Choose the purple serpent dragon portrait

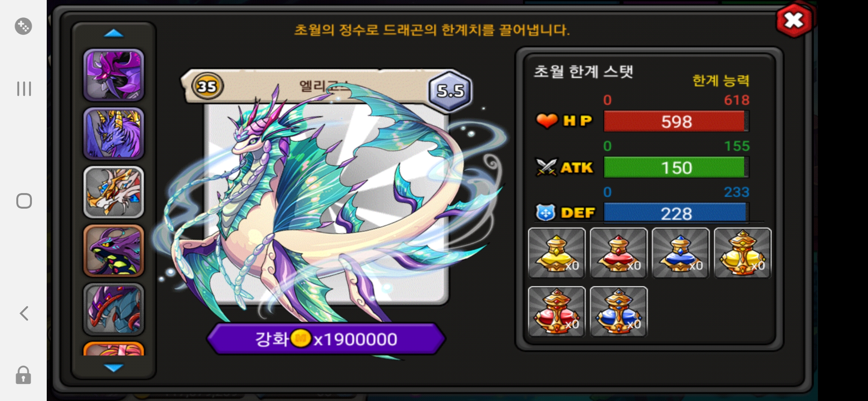[114, 251]
